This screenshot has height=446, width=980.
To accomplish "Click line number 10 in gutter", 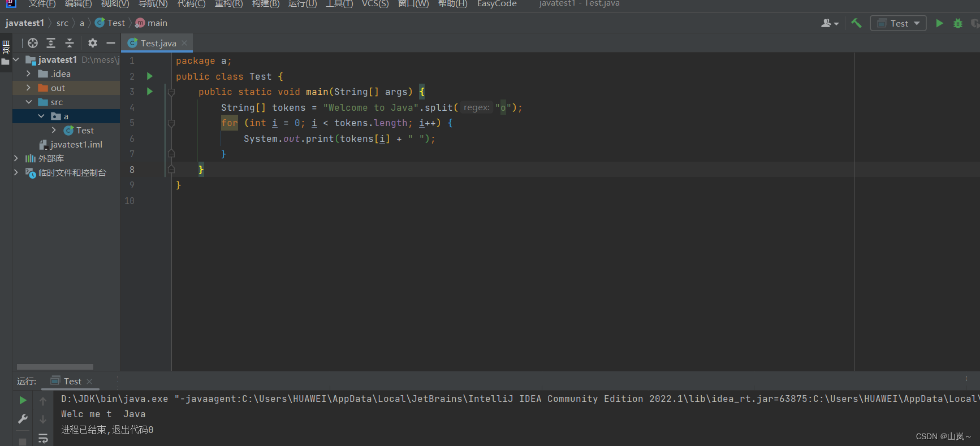I will coord(129,201).
